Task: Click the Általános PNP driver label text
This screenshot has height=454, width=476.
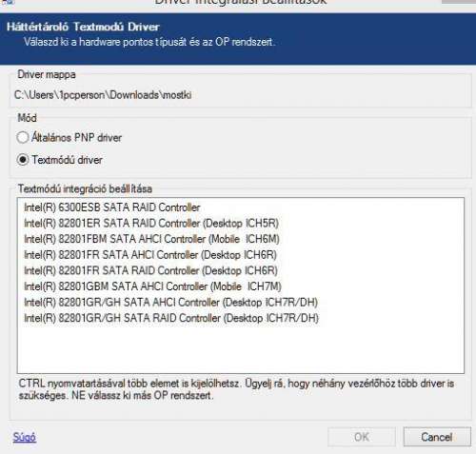Action: coord(76,138)
